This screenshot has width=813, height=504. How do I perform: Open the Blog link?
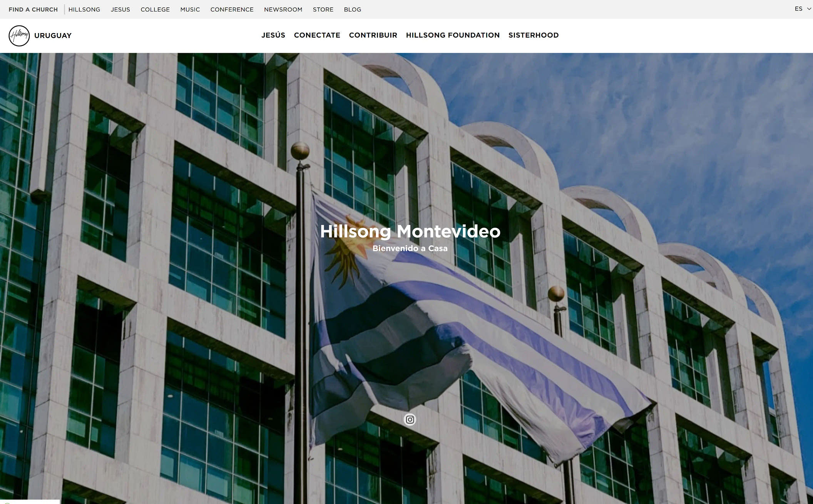[x=352, y=10]
